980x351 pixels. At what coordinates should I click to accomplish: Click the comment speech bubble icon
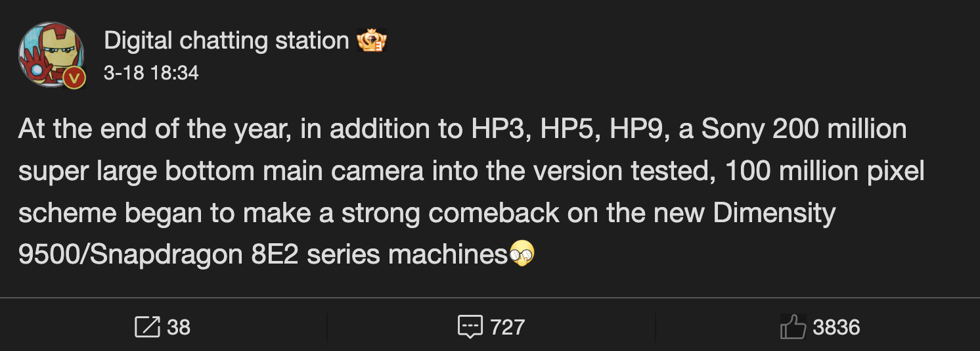(470, 327)
